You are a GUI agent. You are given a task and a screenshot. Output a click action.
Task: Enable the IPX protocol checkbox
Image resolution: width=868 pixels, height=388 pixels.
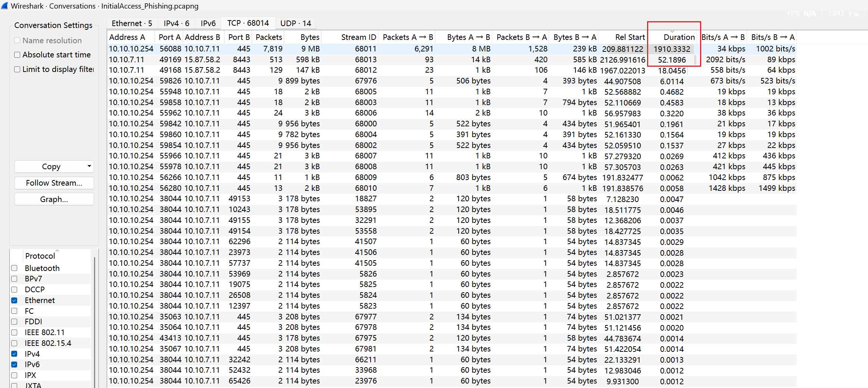click(14, 375)
